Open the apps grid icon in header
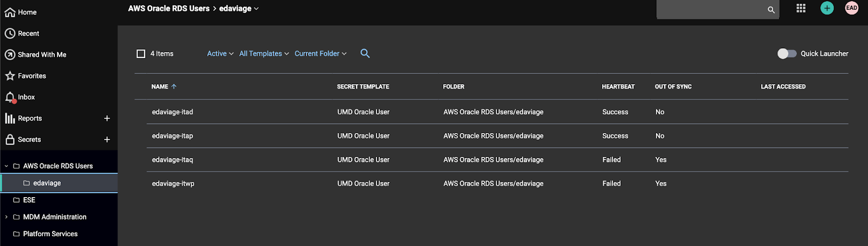 801,8
